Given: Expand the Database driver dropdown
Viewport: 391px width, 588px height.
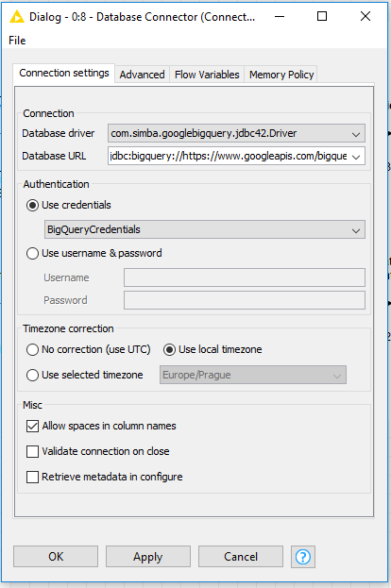Looking at the screenshot, I should (x=236, y=133).
